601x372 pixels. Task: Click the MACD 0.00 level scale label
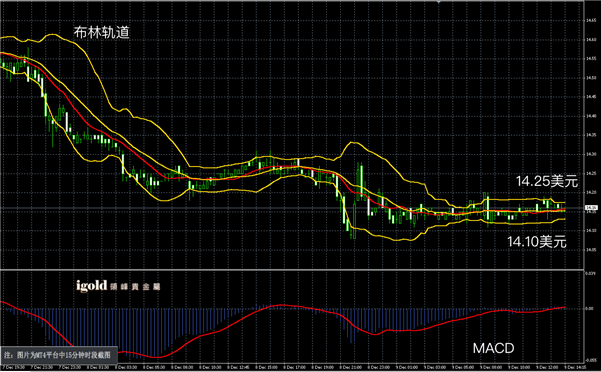click(x=590, y=308)
